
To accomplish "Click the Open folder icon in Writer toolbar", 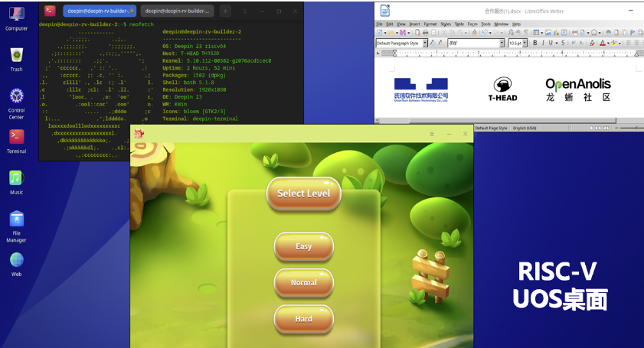I will tap(391, 32).
